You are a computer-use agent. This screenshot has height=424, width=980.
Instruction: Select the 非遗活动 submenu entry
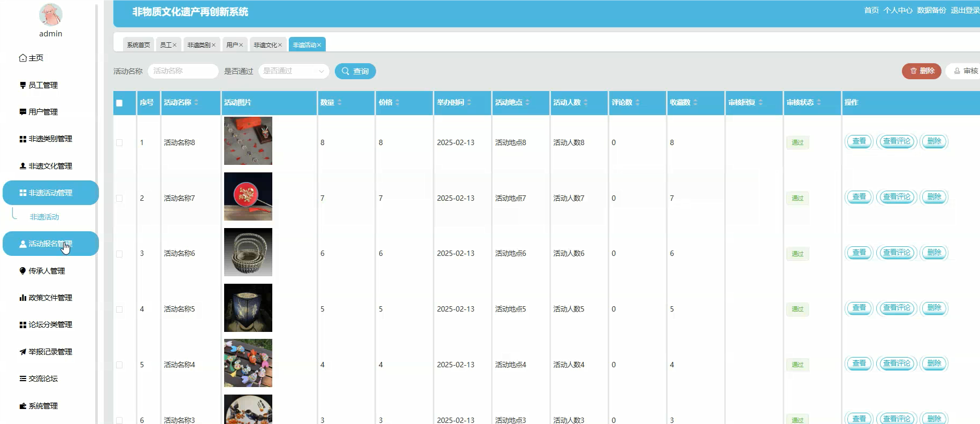pos(44,217)
